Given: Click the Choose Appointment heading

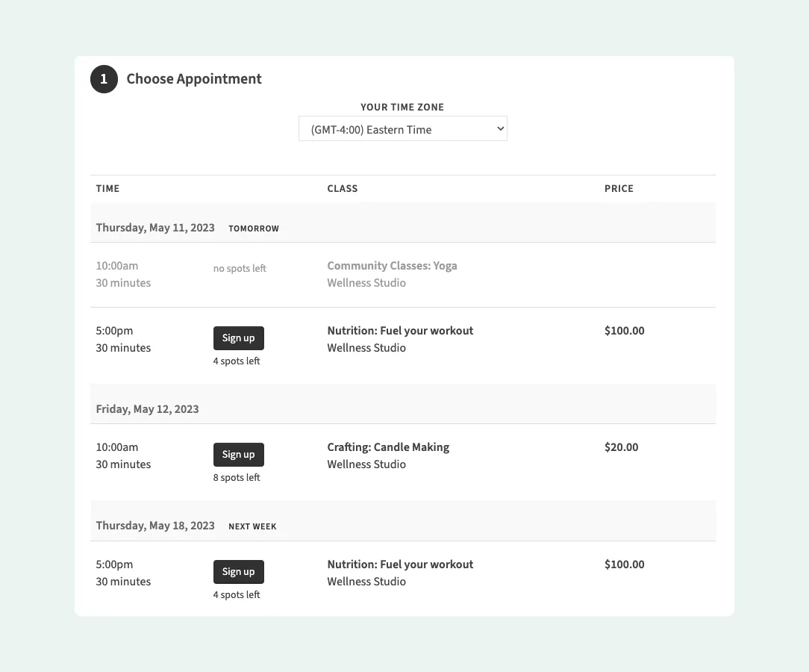Looking at the screenshot, I should coord(194,78).
